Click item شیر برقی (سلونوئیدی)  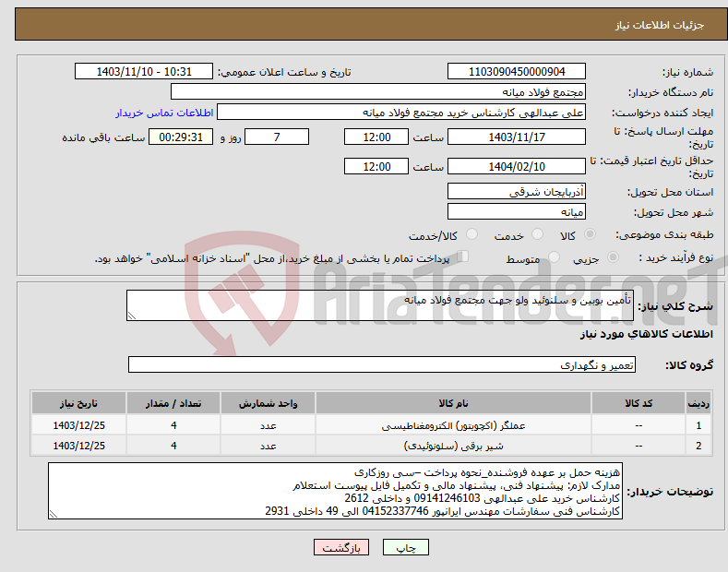pyautogui.click(x=453, y=446)
